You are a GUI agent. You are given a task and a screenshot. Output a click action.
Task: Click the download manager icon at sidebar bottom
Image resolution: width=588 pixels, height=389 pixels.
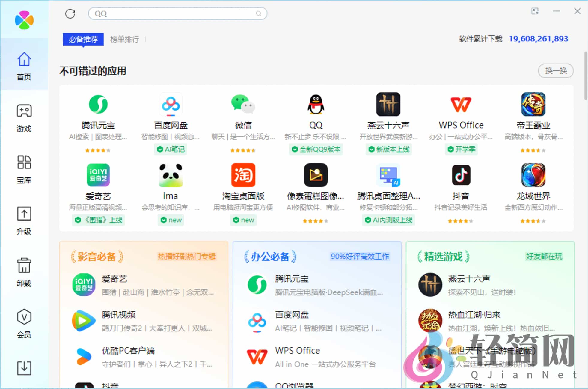[24, 368]
